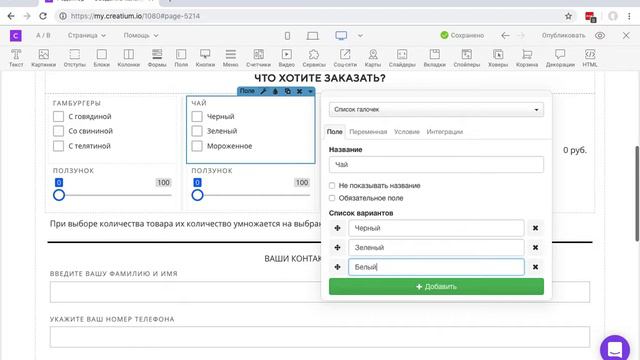
Task: Open the Помощь menu
Action: click(x=141, y=36)
